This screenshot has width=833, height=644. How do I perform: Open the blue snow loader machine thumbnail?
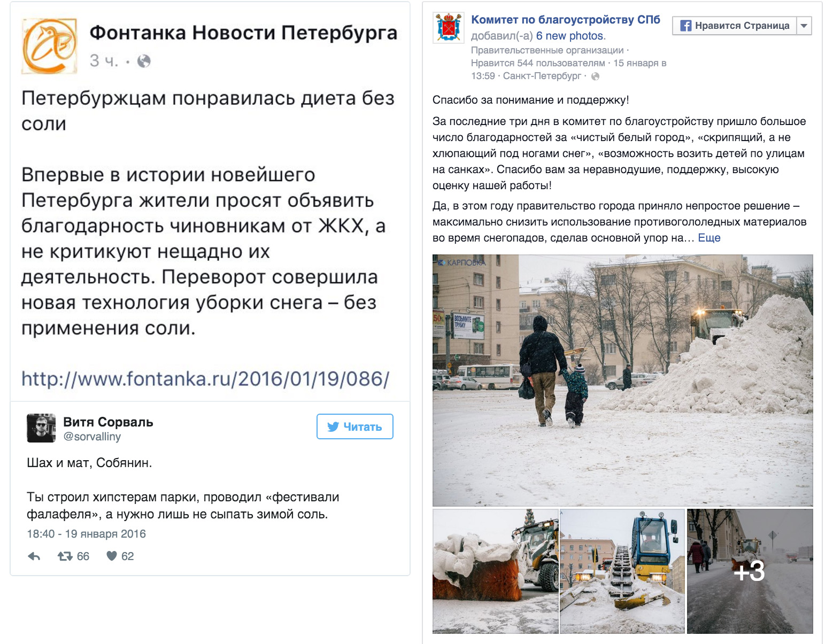point(622,571)
